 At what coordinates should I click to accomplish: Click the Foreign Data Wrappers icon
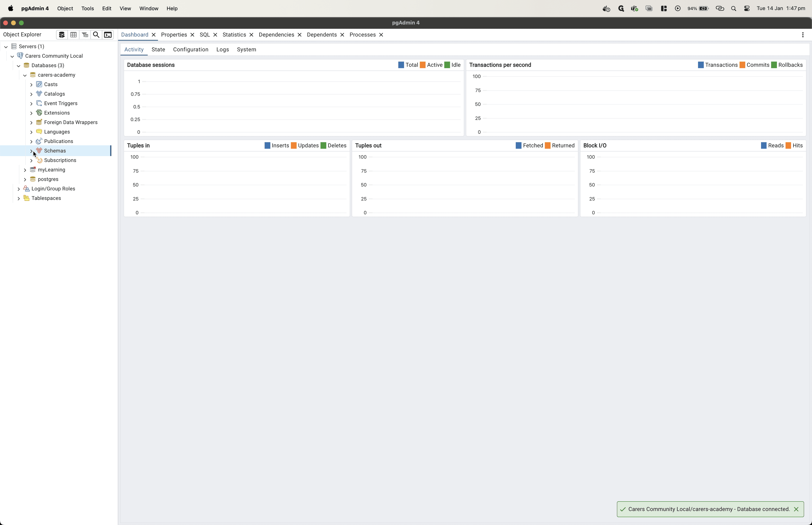[x=39, y=122]
